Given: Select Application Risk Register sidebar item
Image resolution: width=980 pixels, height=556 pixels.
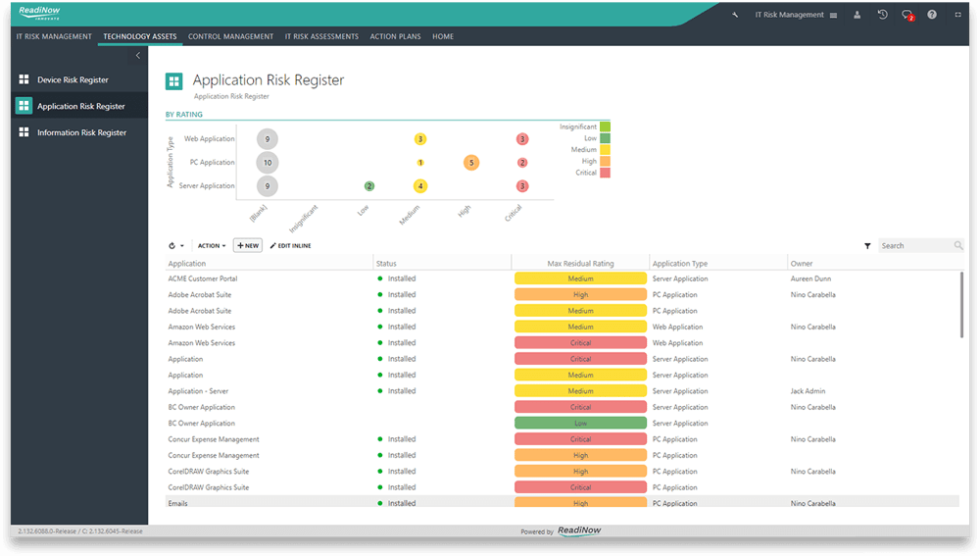Looking at the screenshot, I should [80, 106].
